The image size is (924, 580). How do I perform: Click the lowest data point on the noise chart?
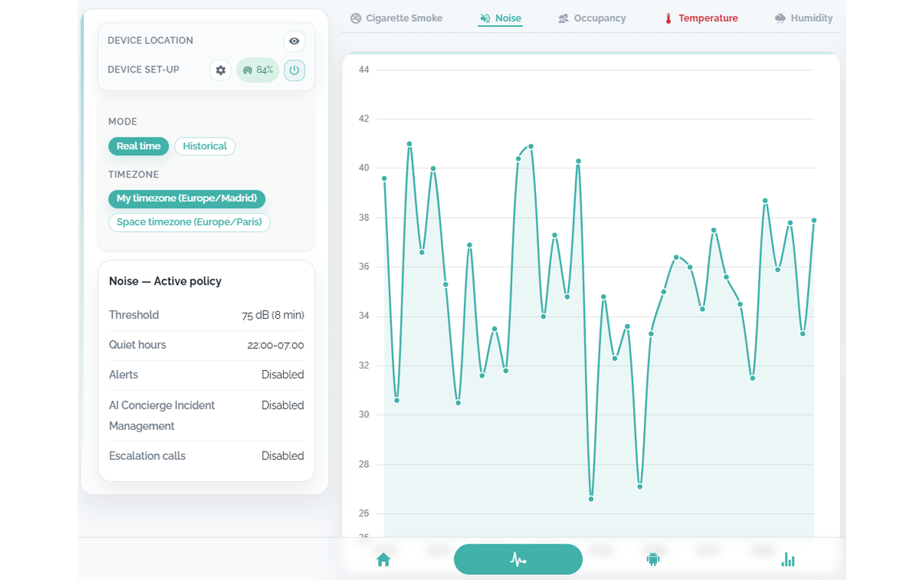[x=591, y=499]
